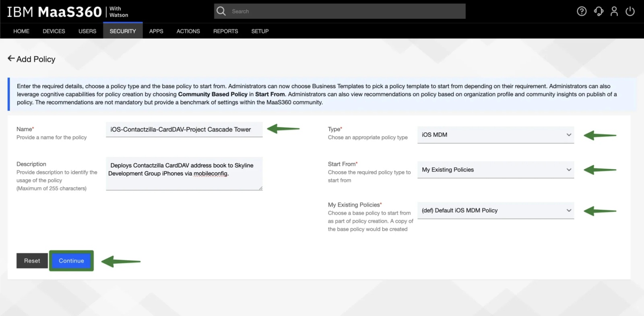Viewport: 644px width, 316px height.
Task: Click the Continue button
Action: point(71,261)
